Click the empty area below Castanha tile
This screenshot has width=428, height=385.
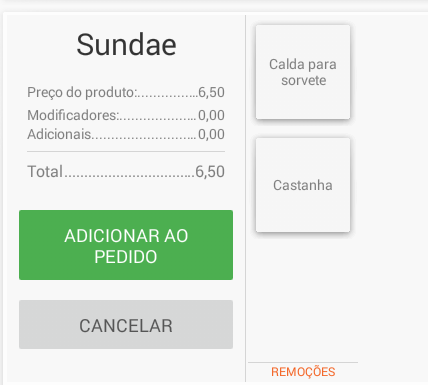pyautogui.click(x=303, y=295)
